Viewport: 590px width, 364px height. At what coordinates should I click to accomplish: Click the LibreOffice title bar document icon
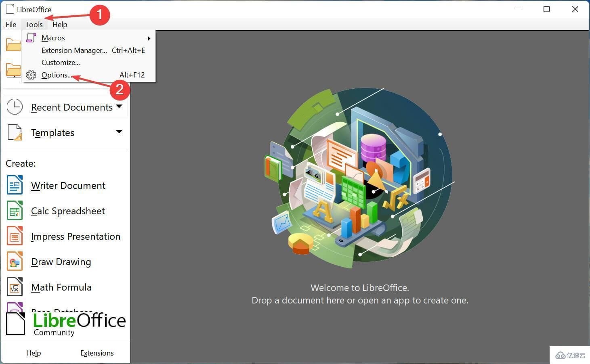click(10, 9)
